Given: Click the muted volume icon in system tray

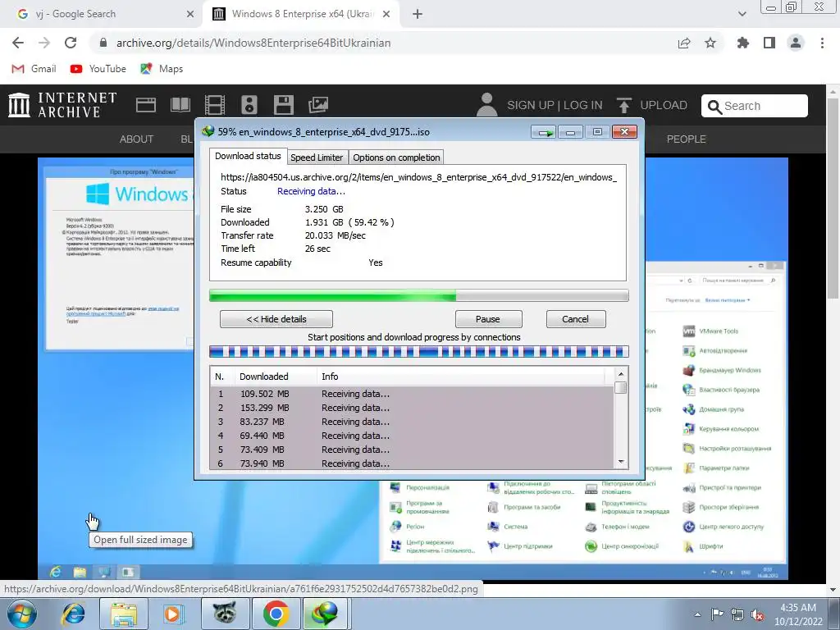Looking at the screenshot, I should (x=757, y=615).
